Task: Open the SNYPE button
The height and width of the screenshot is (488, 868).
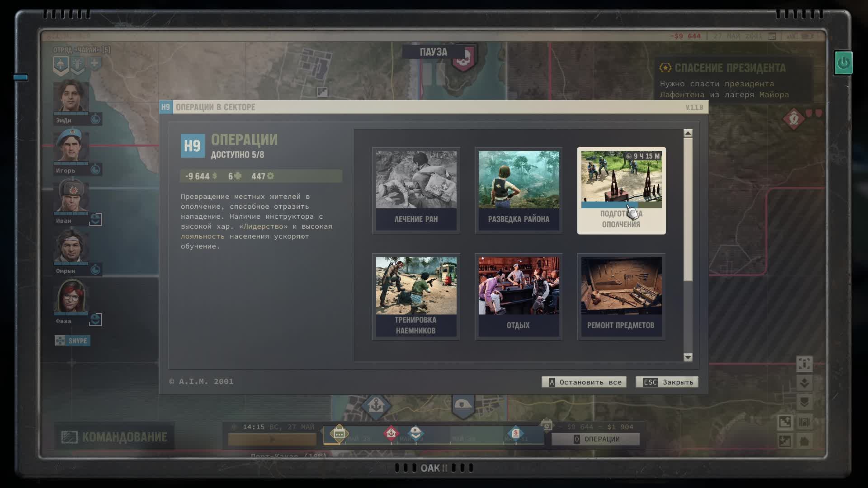Action: tap(72, 341)
